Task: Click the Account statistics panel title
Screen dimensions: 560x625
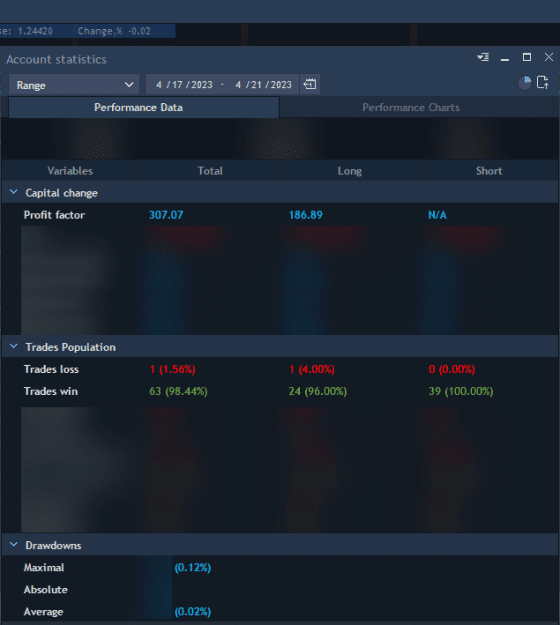Action: coord(56,59)
